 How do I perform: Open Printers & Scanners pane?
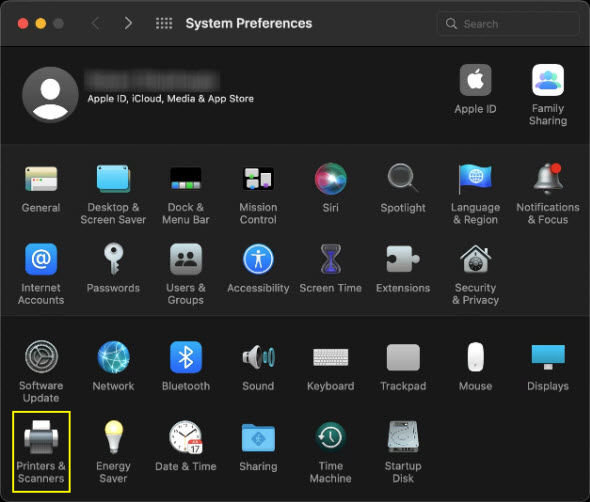(41, 452)
